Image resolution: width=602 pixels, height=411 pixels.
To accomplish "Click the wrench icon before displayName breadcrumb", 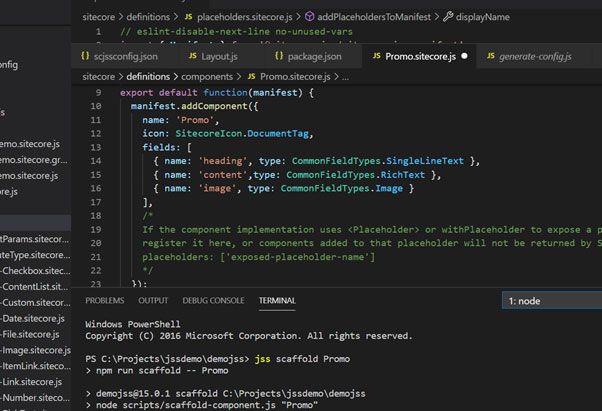I will pos(448,17).
